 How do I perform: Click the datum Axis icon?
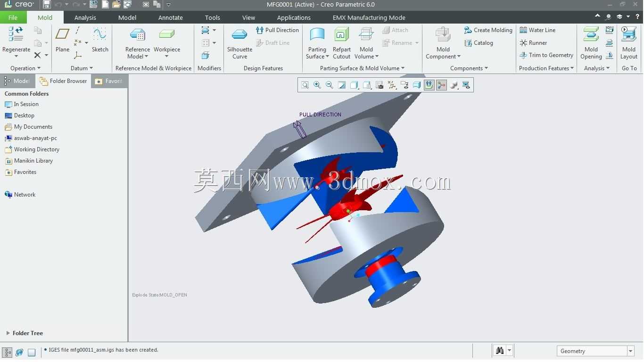click(78, 30)
